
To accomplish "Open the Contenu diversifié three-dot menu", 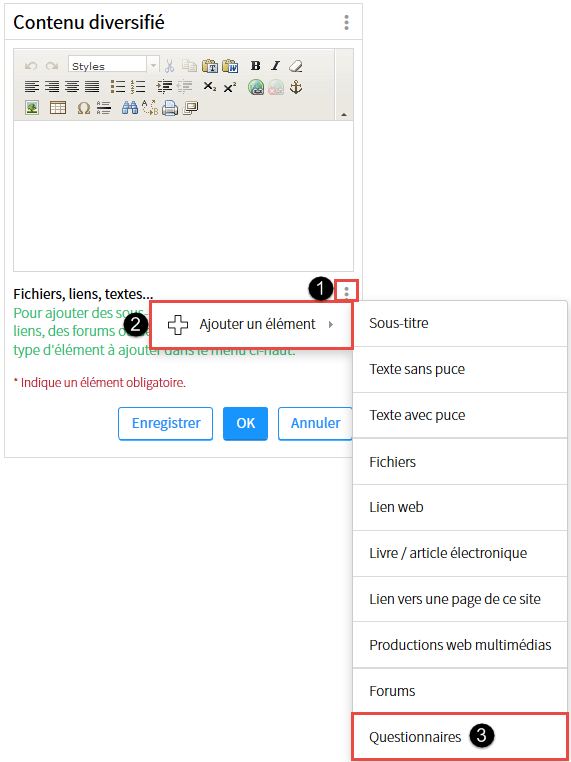I will click(346, 22).
